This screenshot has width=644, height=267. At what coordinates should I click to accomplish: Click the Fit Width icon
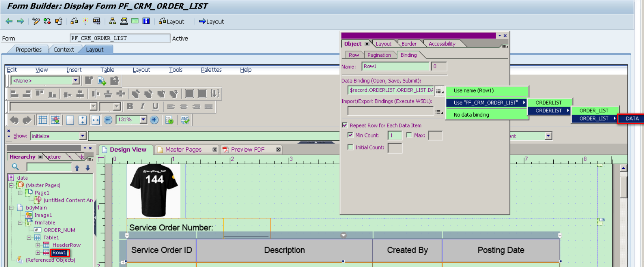pyautogui.click(x=96, y=120)
